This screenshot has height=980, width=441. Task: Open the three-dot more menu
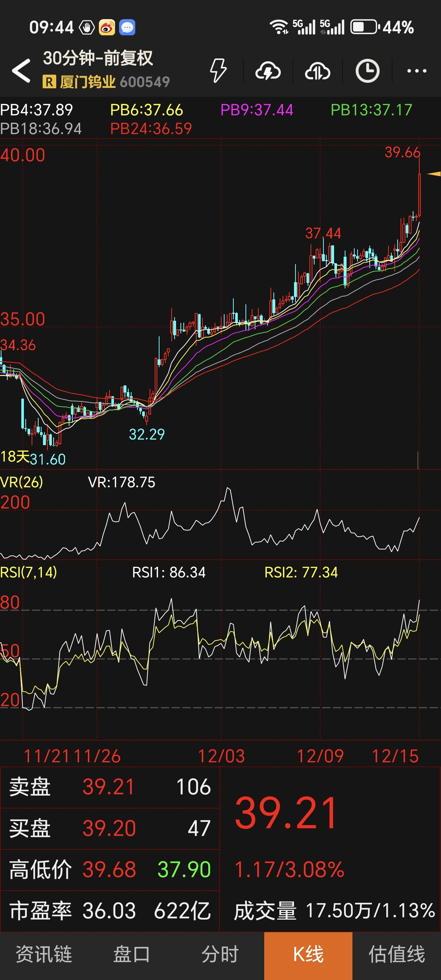click(417, 71)
